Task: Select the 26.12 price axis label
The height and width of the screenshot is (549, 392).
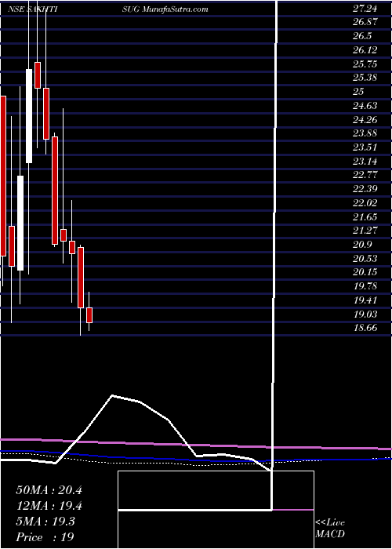Action: [x=365, y=50]
